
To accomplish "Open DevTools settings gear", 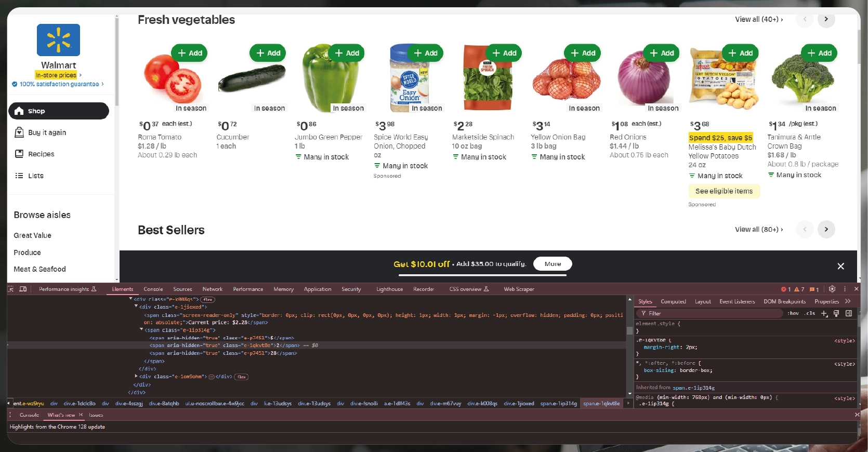I will [x=832, y=289].
